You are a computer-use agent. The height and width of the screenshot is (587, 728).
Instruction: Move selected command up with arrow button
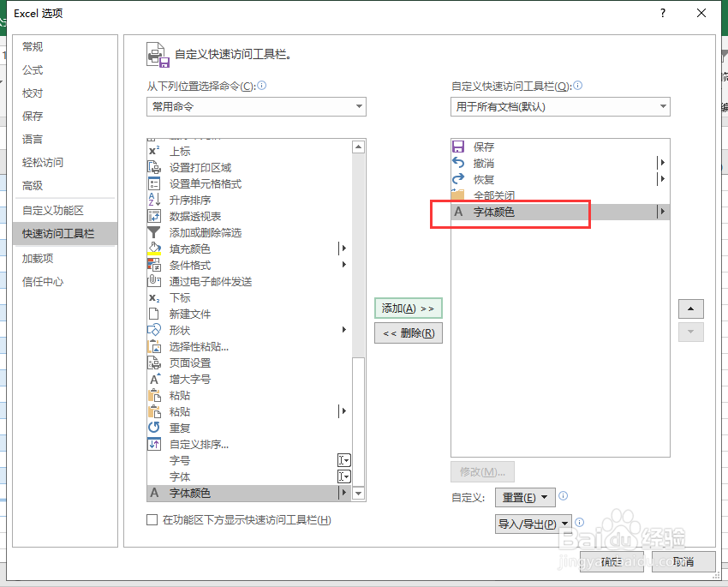pyautogui.click(x=691, y=308)
